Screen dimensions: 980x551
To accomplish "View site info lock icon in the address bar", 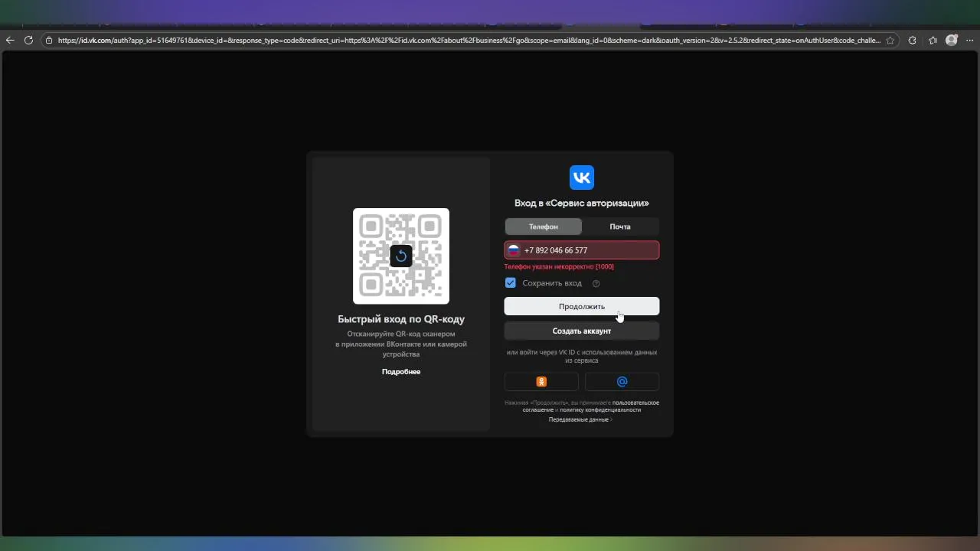I will [49, 41].
